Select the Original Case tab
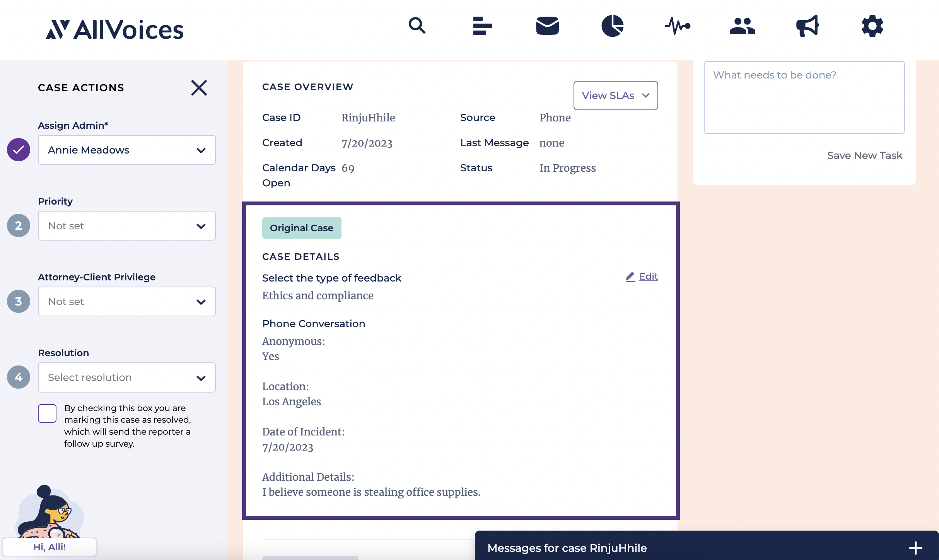939x560 pixels. [x=301, y=228]
